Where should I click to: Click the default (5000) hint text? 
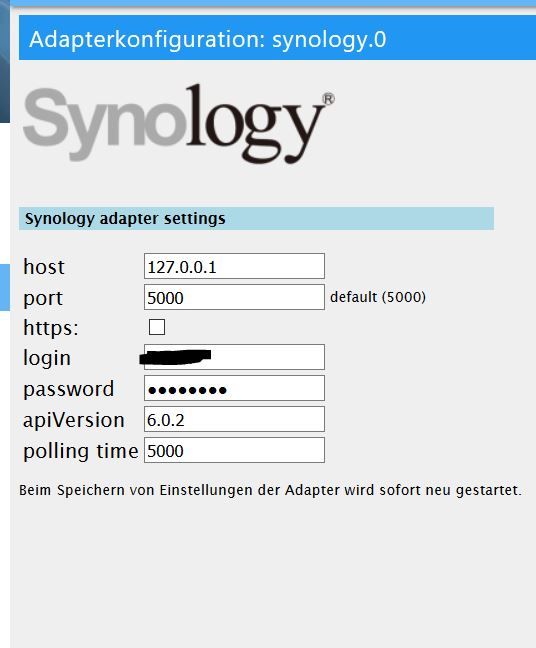pyautogui.click(x=378, y=297)
